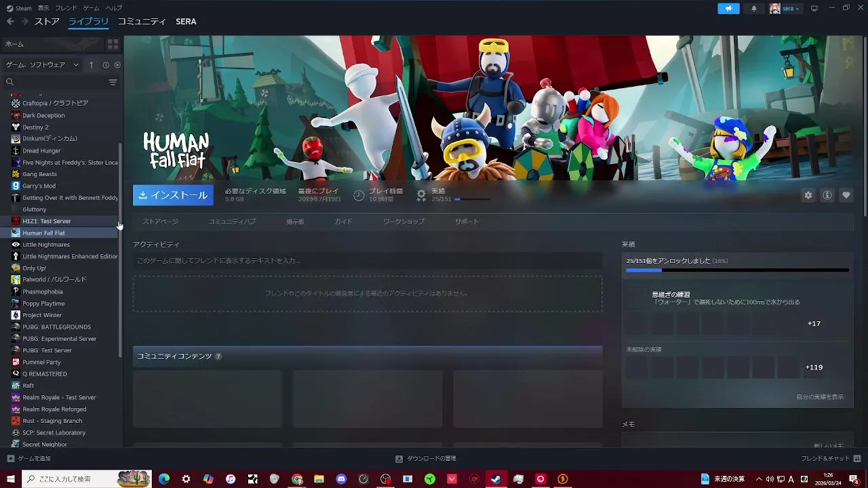Open the Windows Start menu
Viewport: 868px width, 488px height.
[x=11, y=479]
